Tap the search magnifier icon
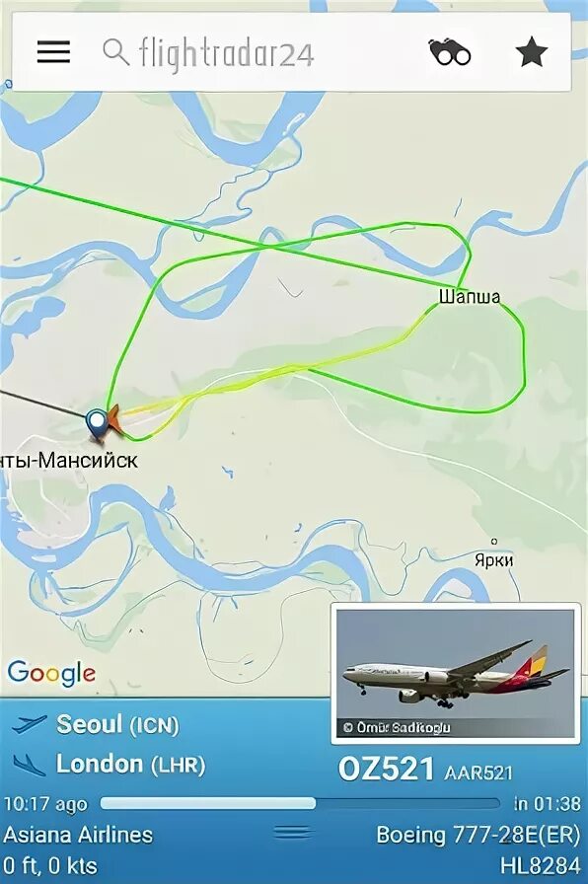588x884 pixels. coord(116,52)
